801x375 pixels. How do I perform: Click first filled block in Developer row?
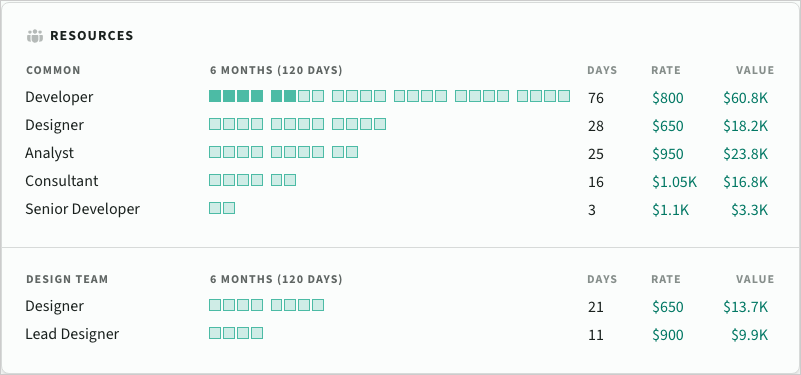pyautogui.click(x=215, y=96)
